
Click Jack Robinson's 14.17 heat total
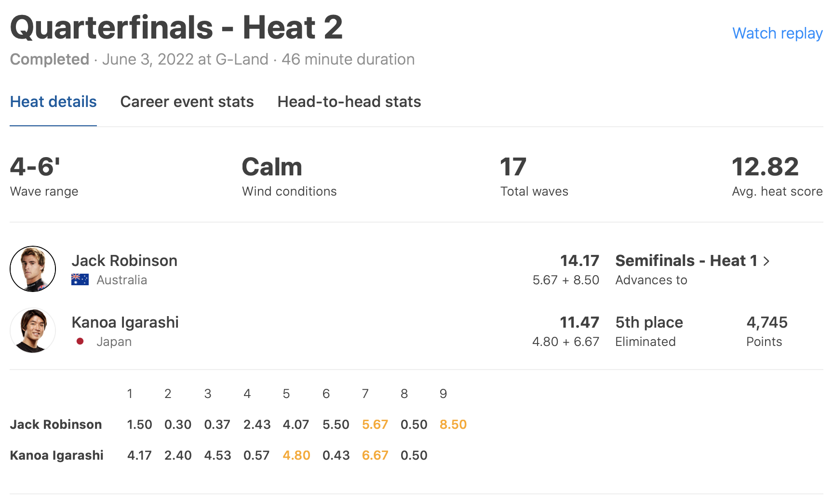[579, 261]
